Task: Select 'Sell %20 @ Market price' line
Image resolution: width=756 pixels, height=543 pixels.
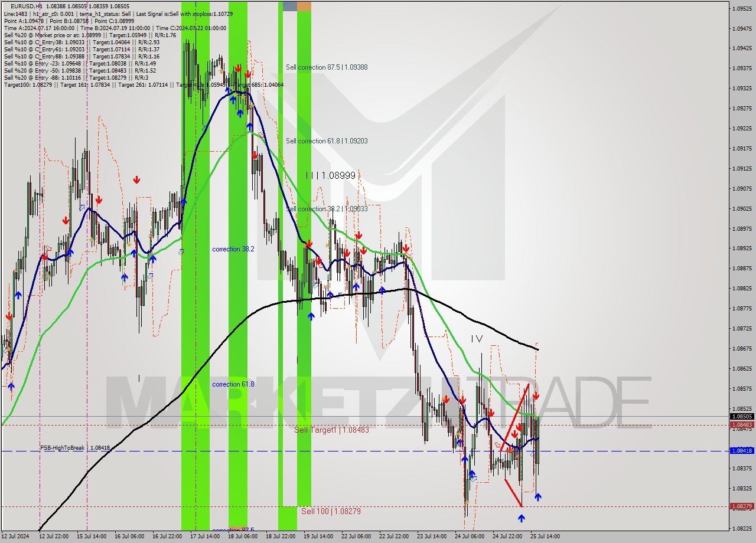Action: [90, 35]
